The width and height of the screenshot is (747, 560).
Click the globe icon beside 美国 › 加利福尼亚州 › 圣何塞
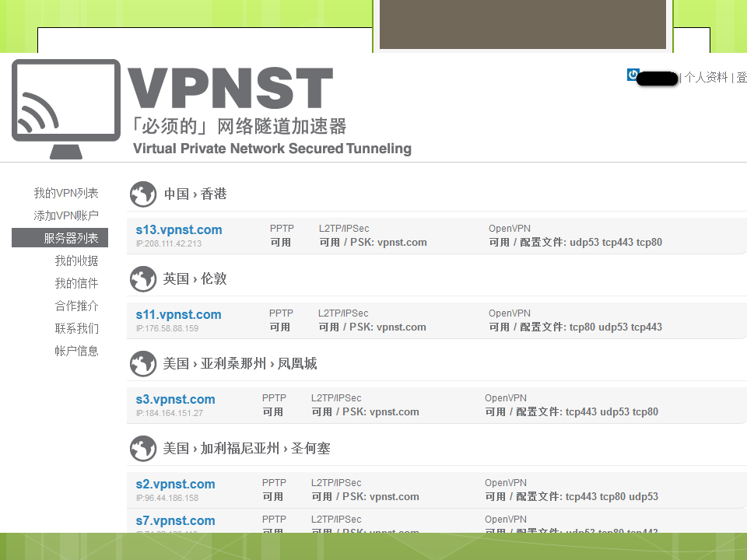[x=143, y=449]
